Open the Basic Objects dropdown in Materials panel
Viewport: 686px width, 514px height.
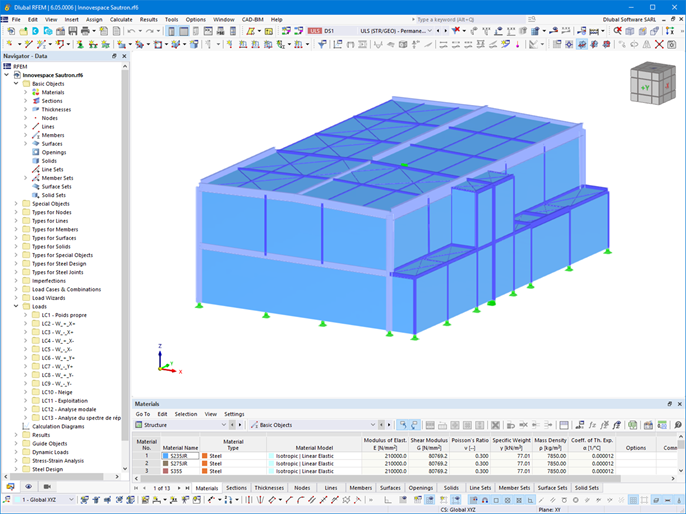click(373, 425)
